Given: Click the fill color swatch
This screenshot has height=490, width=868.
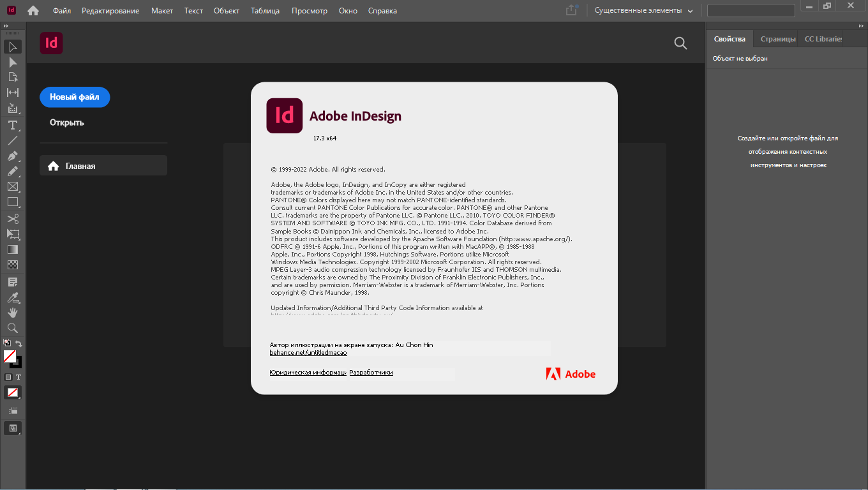Looking at the screenshot, I should coord(10,356).
